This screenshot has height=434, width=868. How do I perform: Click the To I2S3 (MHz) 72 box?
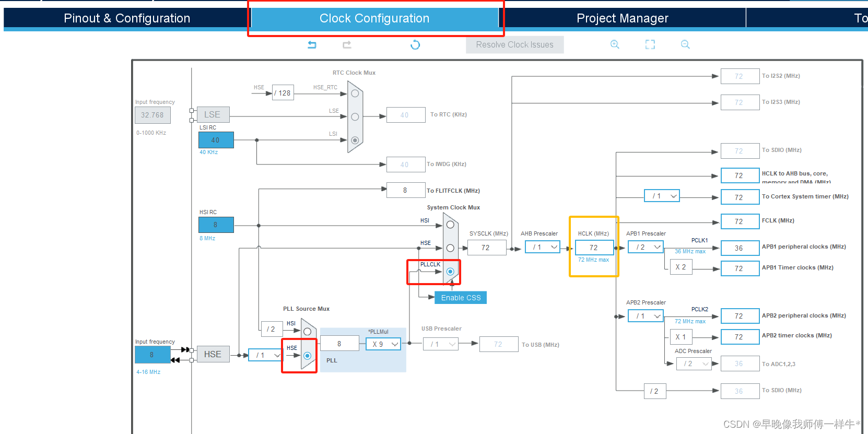740,102
